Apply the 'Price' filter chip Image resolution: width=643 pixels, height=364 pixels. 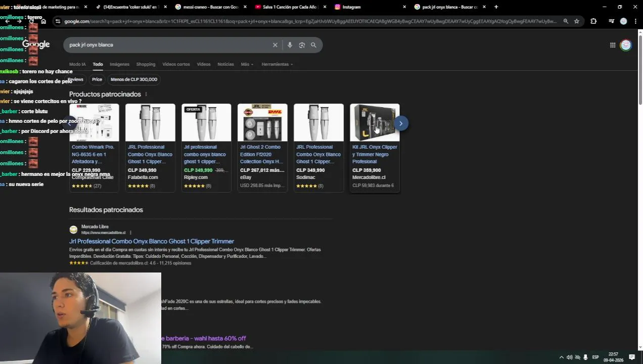click(97, 79)
